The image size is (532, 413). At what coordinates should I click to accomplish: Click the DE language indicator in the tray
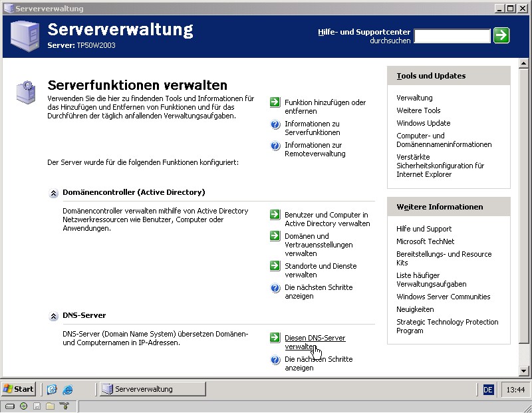[488, 390]
